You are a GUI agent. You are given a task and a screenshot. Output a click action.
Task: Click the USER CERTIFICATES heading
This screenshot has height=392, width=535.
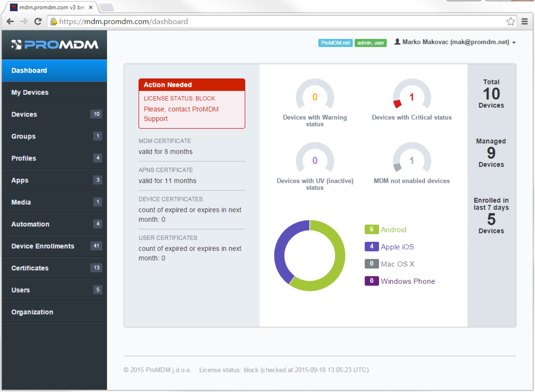[x=168, y=238]
